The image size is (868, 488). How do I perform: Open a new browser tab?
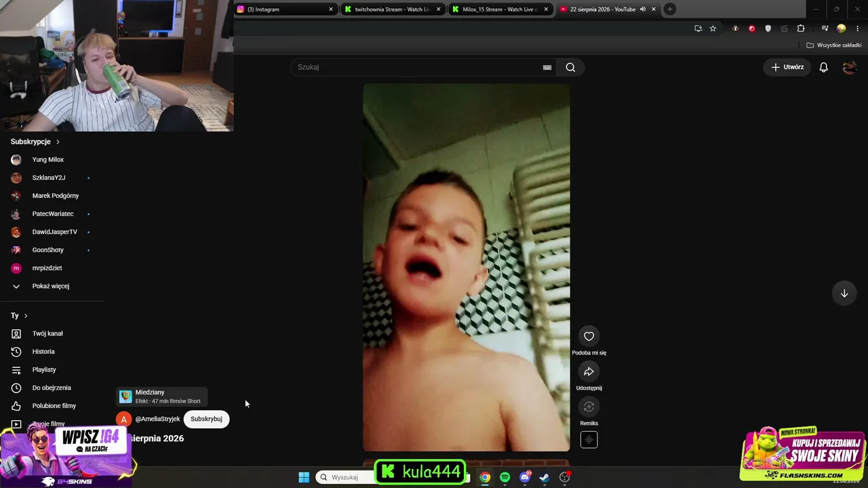pos(669,9)
